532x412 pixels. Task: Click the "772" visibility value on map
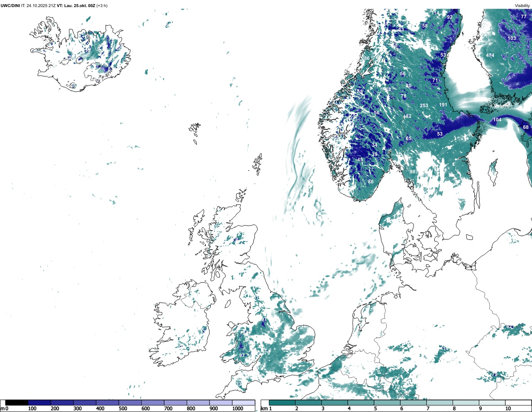point(396,387)
